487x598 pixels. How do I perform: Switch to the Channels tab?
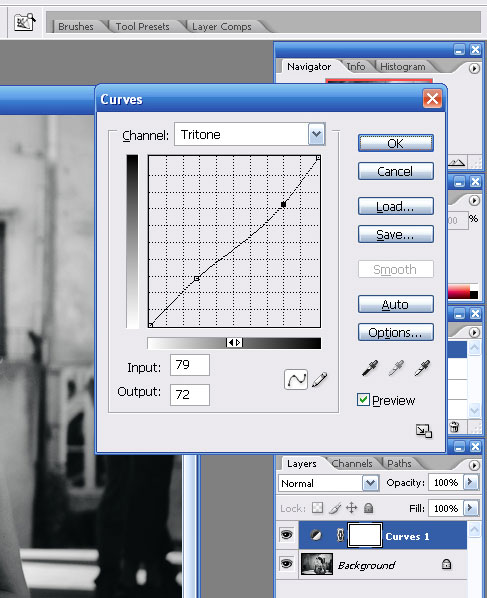click(352, 463)
